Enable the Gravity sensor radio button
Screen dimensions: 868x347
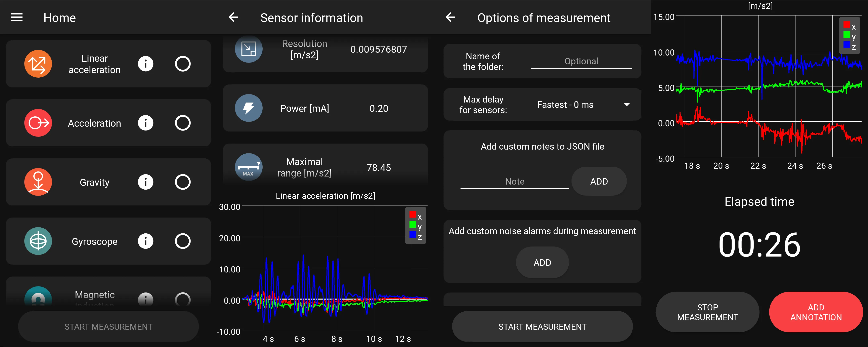pos(183,182)
